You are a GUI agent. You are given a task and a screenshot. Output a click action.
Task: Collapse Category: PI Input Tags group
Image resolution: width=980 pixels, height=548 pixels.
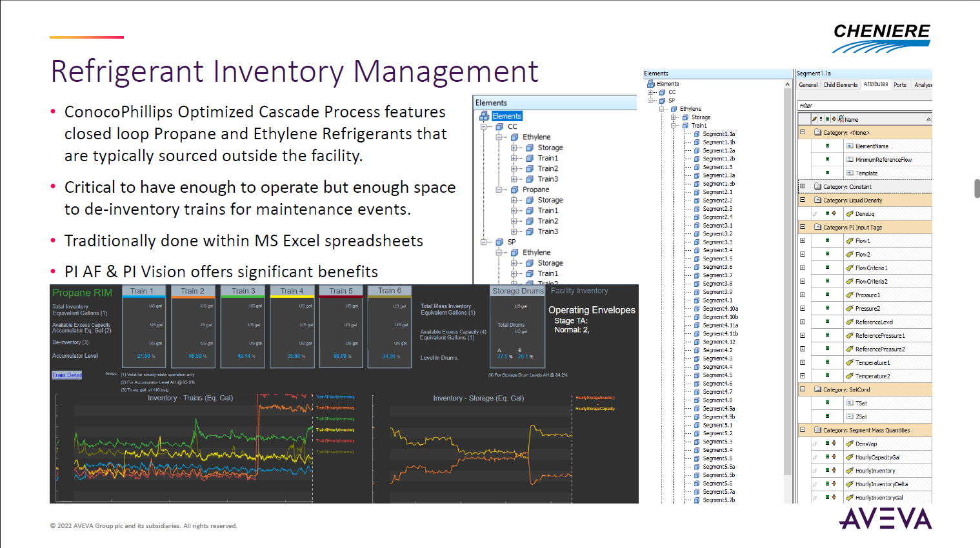coord(803,227)
